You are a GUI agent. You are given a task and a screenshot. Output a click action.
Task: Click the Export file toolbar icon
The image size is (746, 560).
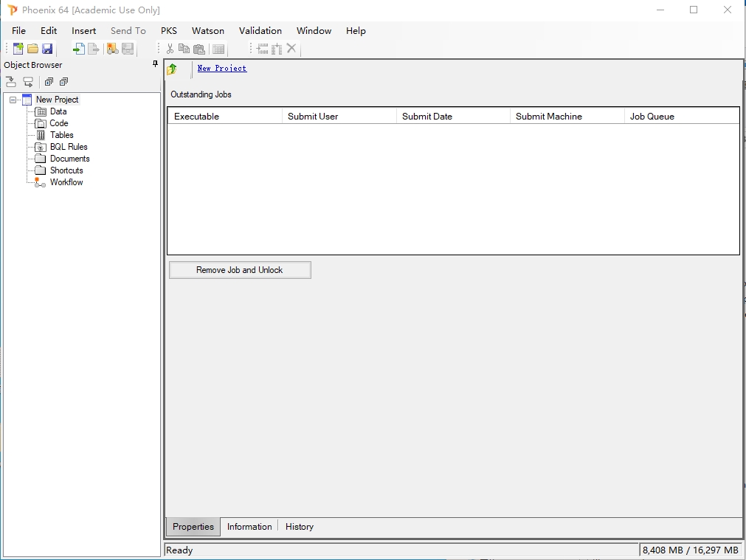(x=94, y=49)
